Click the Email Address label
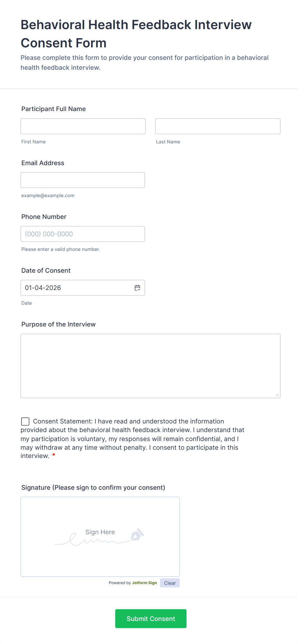The height and width of the screenshot is (644, 298). 43,163
